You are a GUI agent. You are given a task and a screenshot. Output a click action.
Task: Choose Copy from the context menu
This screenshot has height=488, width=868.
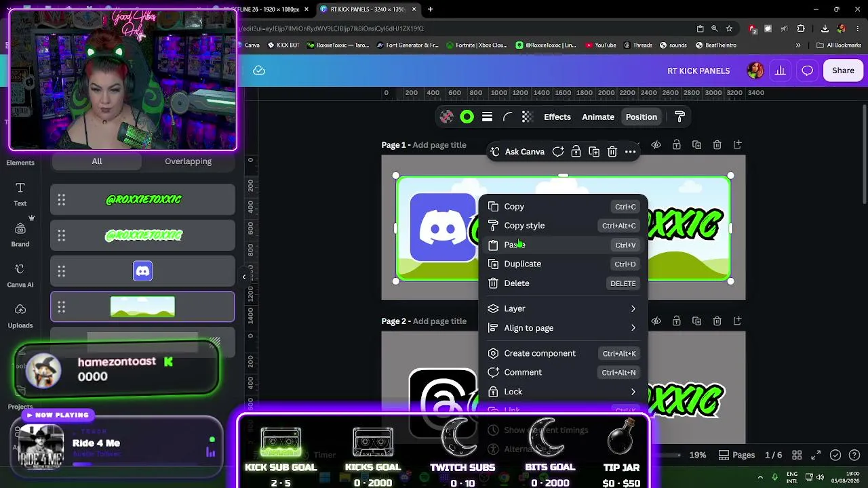pyautogui.click(x=563, y=207)
